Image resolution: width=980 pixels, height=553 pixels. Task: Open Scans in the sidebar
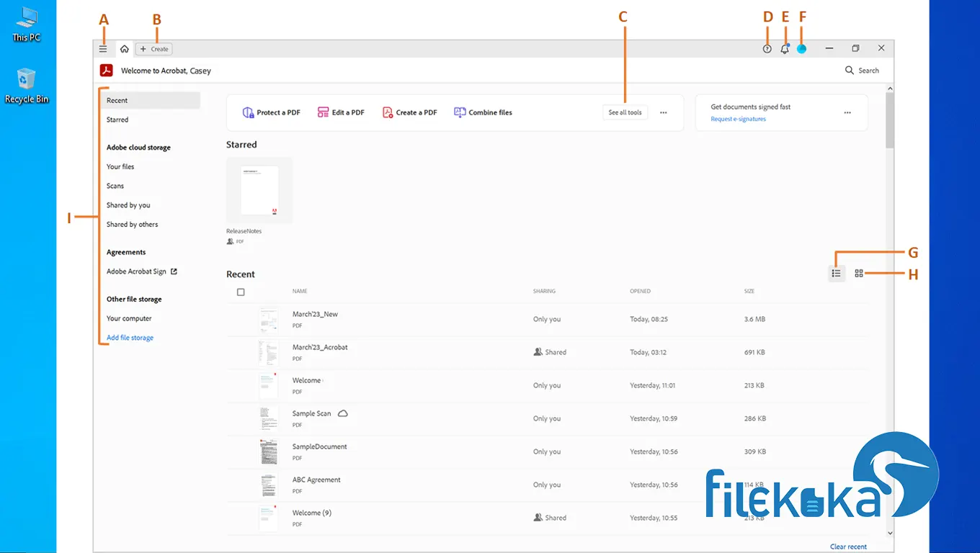pyautogui.click(x=115, y=186)
